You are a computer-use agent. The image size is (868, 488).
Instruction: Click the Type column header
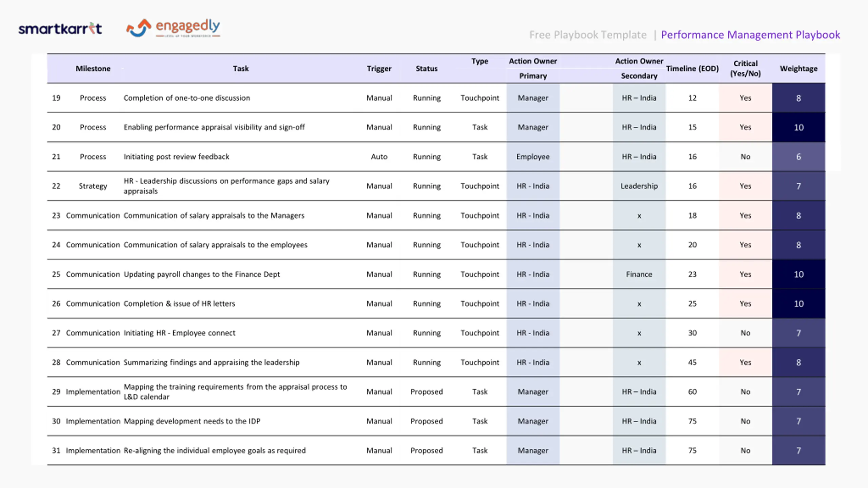click(x=480, y=61)
